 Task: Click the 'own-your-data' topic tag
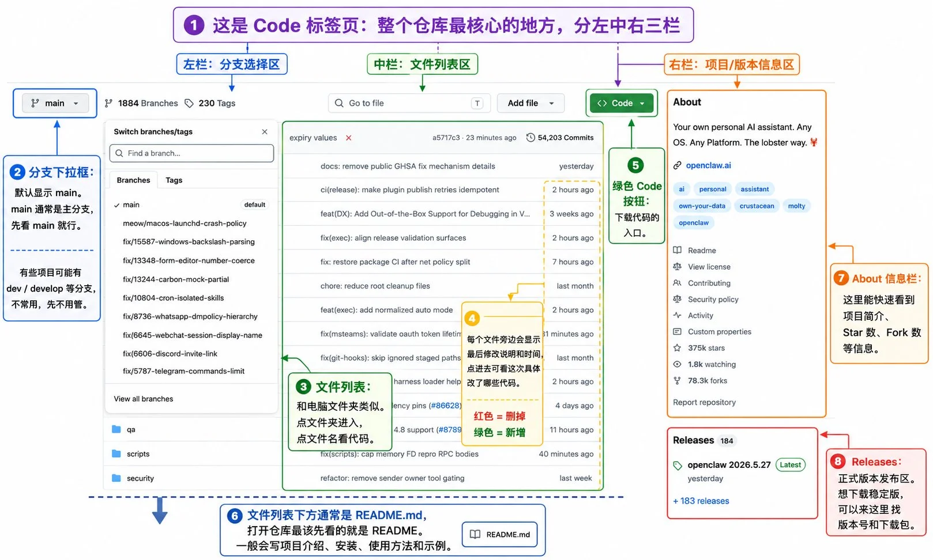coord(702,206)
